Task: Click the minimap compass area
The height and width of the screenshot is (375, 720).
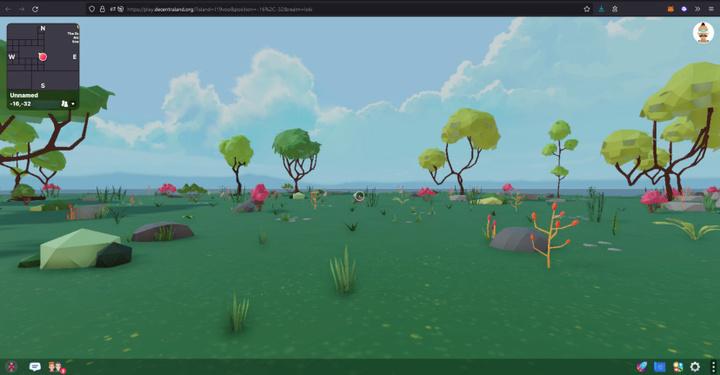Action: pos(43,57)
